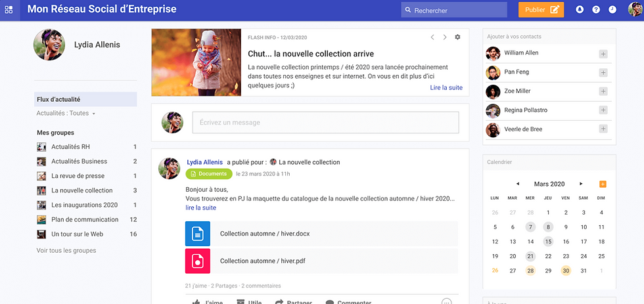Go to previous flash info with left arrow
644x304 pixels.
coord(432,37)
